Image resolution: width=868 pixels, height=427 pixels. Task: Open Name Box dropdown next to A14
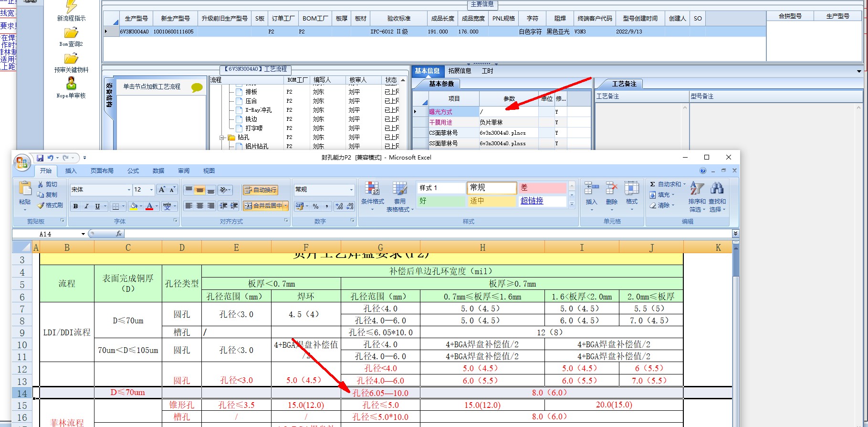(83, 234)
